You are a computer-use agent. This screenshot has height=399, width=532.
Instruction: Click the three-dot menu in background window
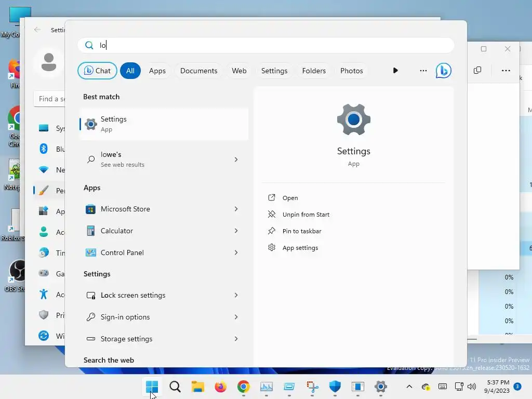(506, 71)
